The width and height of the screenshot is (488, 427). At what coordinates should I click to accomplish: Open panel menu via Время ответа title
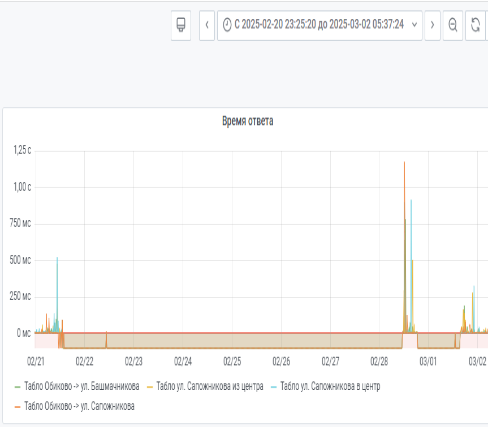click(248, 121)
